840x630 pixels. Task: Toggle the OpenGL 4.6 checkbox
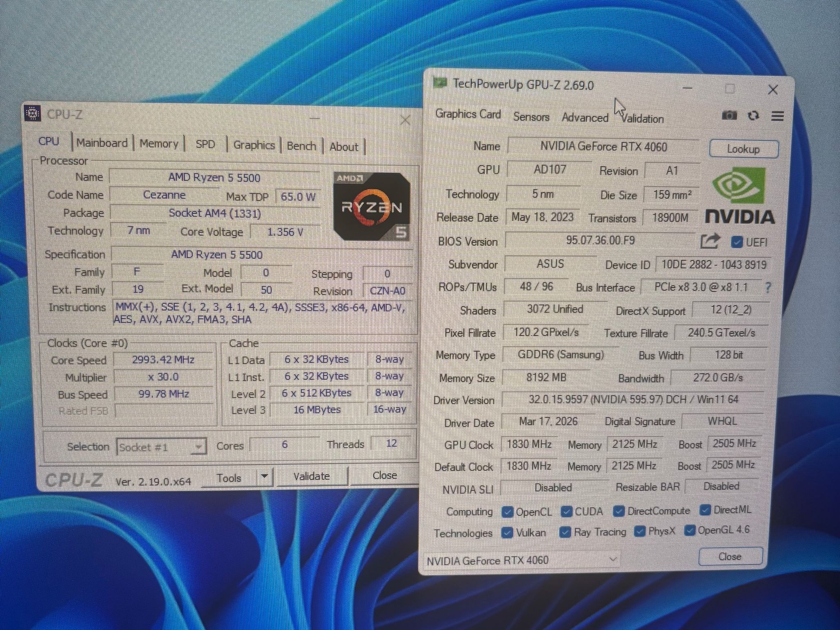690,531
